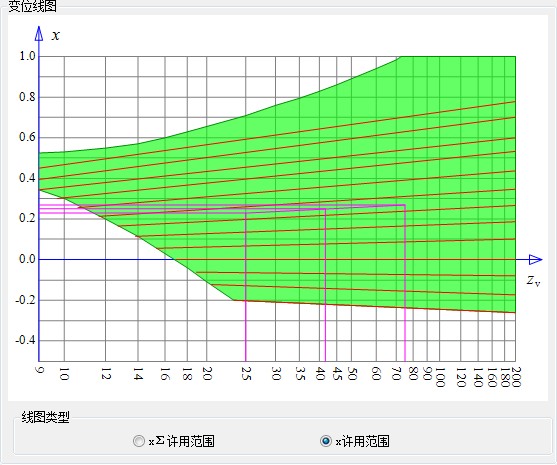Click the y-axis value 0.2
The width and height of the screenshot is (557, 465).
(x=27, y=218)
